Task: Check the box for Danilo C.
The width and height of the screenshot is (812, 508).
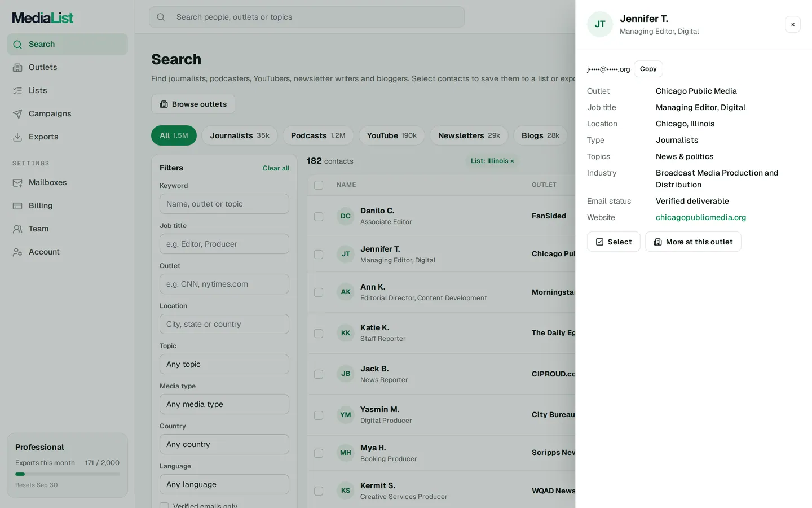Action: pos(319,217)
